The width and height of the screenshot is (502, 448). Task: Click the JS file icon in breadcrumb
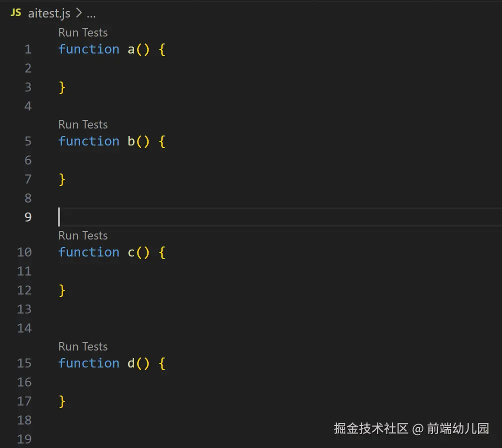click(x=16, y=13)
